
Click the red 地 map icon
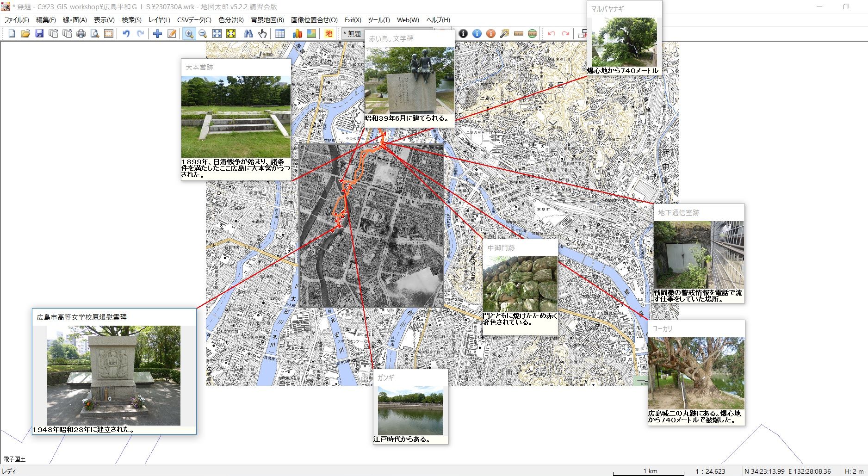tap(329, 33)
